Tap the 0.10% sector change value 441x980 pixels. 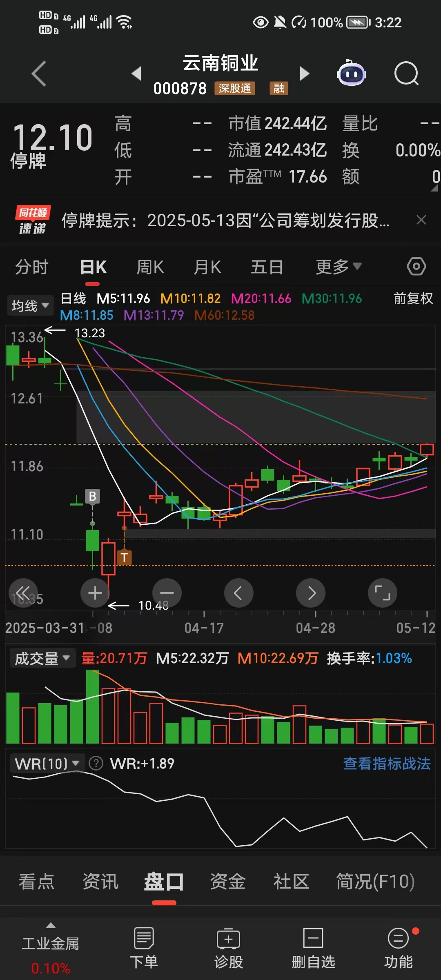pyautogui.click(x=51, y=968)
